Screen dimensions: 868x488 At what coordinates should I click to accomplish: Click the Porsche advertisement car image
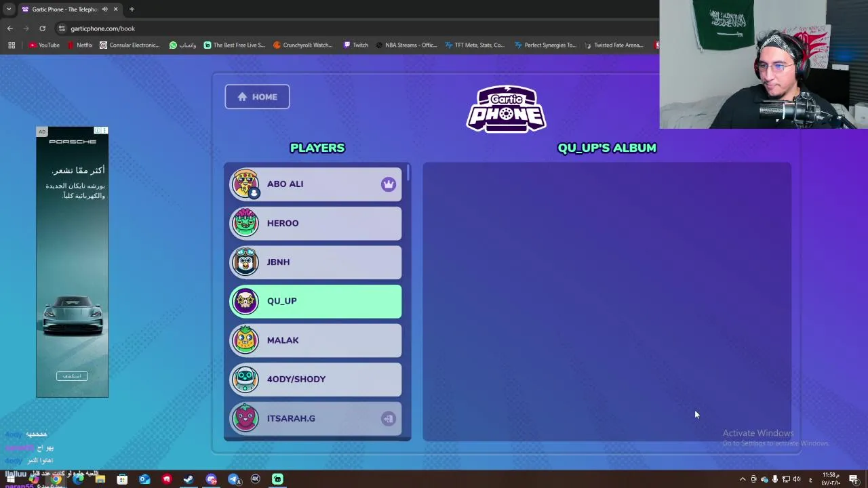pos(73,317)
